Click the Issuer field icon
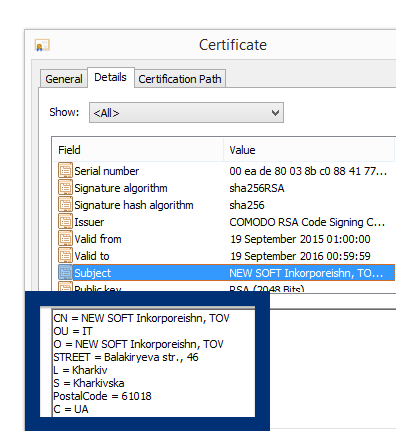 tap(65, 222)
